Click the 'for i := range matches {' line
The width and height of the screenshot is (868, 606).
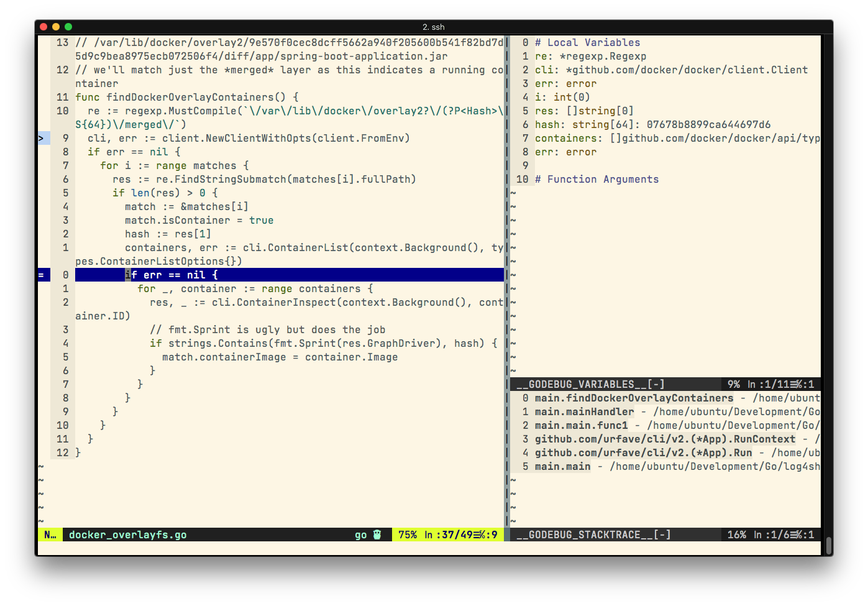click(x=175, y=165)
